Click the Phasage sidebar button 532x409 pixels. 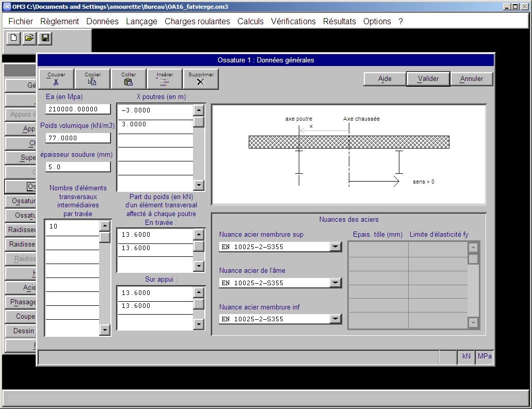[21, 302]
